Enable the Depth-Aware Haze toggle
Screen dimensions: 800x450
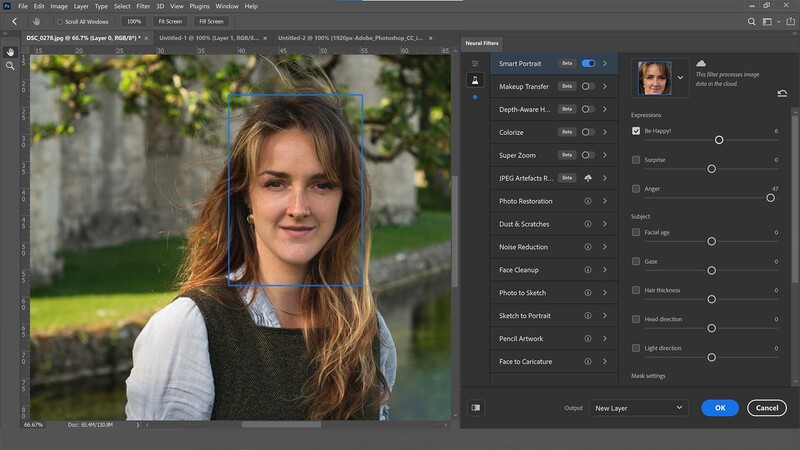click(588, 109)
